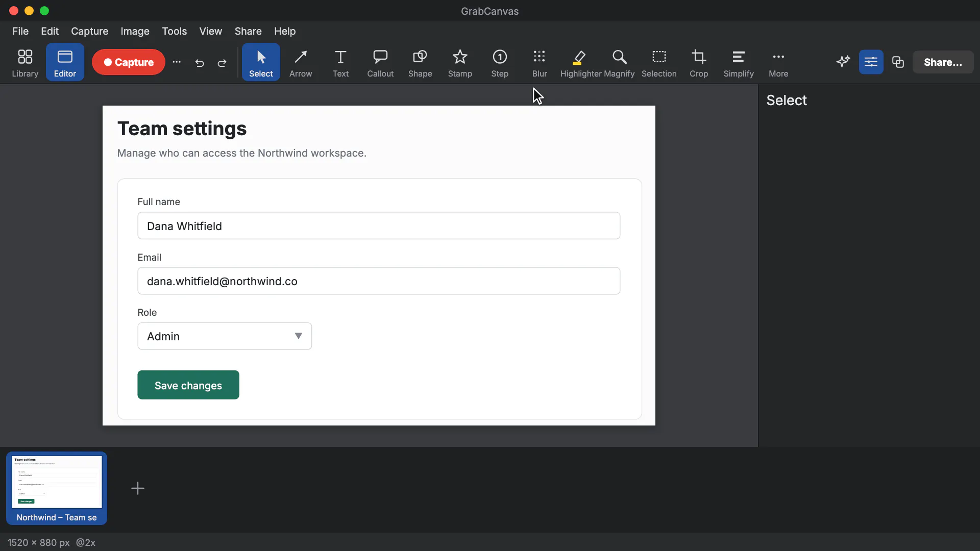Toggle the properties panel sliders button
980x551 pixels.
(871, 62)
